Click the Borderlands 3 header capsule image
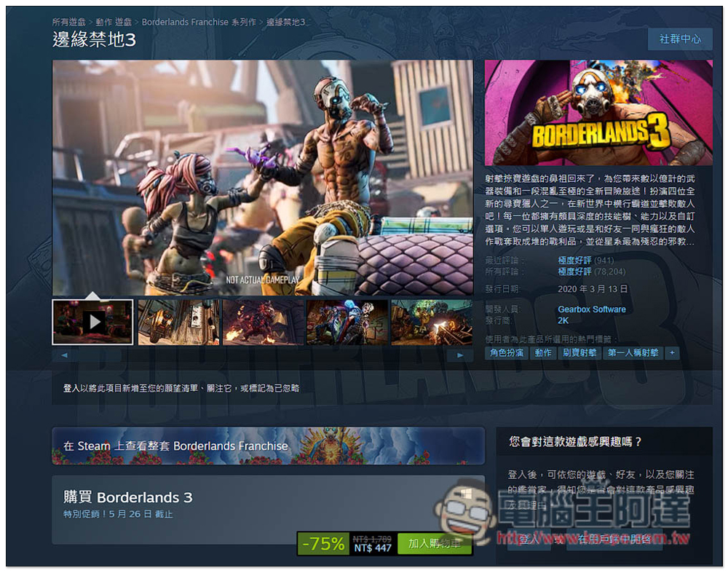728x573 pixels. pos(598,112)
